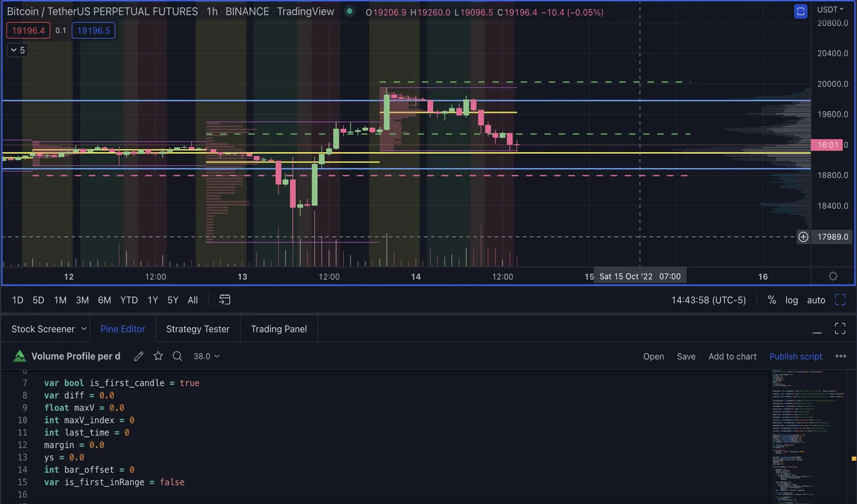The image size is (857, 504).
Task: Select the YTD date range
Action: coord(129,300)
